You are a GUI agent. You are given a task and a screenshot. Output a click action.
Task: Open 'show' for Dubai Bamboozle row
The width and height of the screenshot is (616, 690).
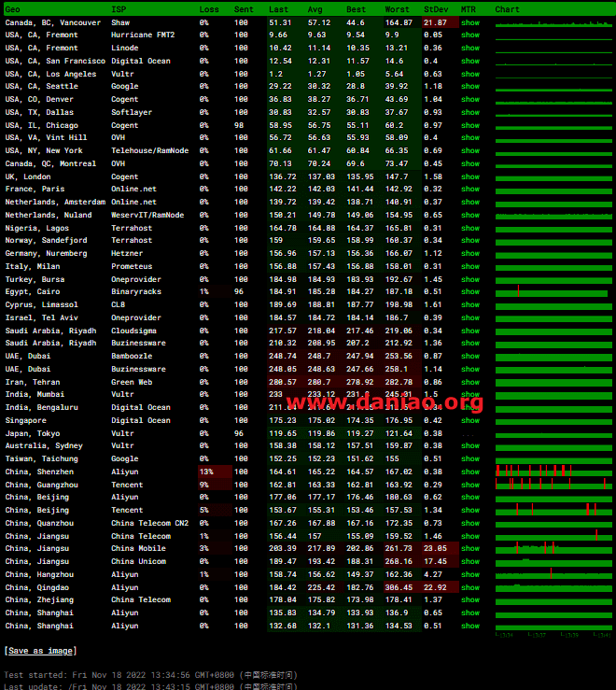[469, 357]
